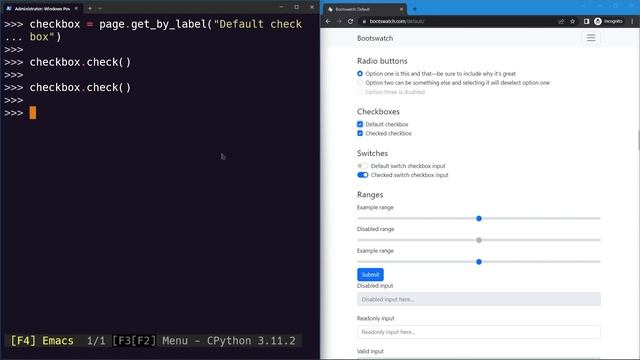Screen dimensions: 640x360
Task: Click the F3 history indicator in status bar
Action: (x=123, y=341)
